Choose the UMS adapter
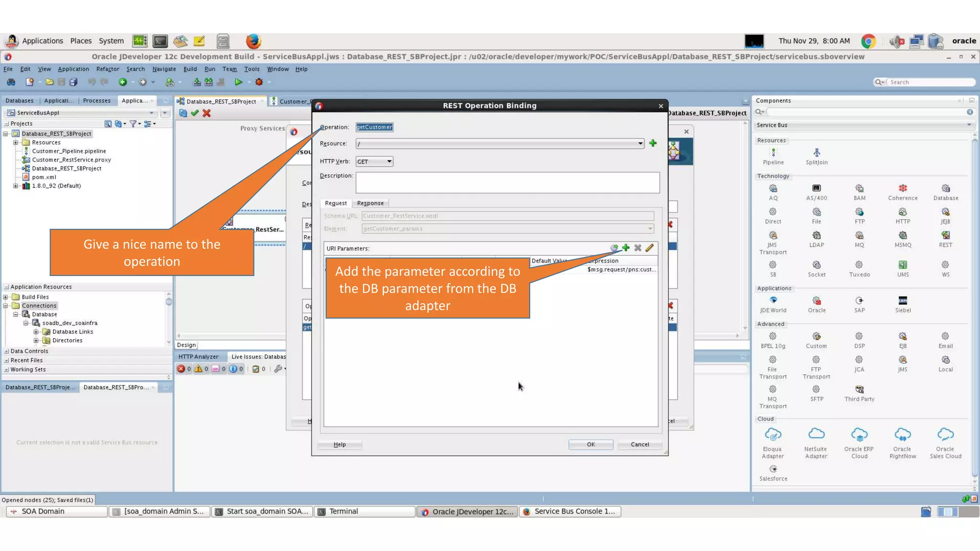980x551 pixels. coord(902,269)
